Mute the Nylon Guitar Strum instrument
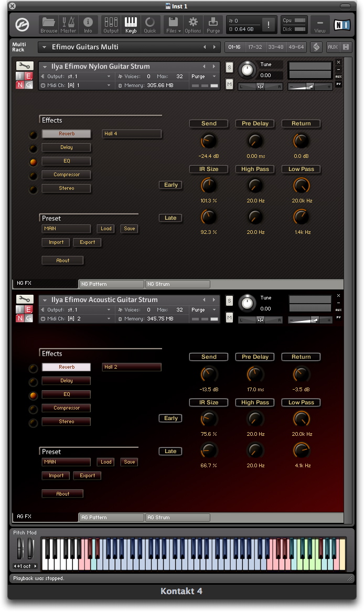 tap(229, 84)
